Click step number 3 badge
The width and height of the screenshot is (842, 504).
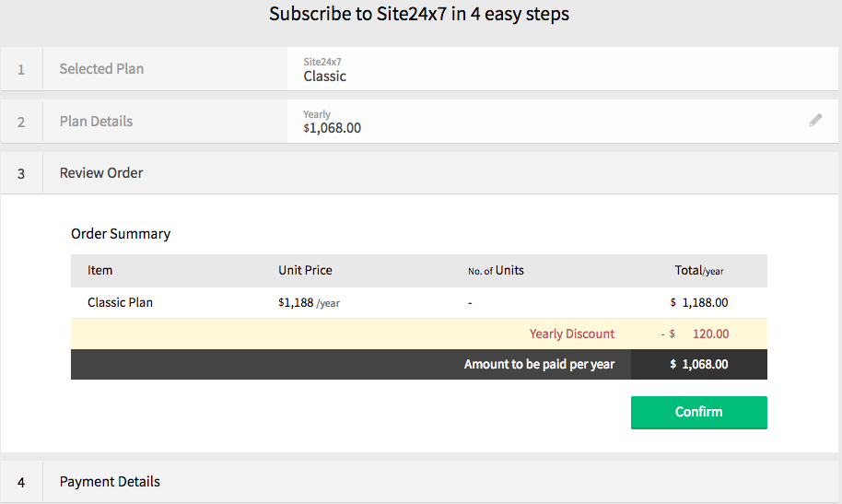click(21, 173)
